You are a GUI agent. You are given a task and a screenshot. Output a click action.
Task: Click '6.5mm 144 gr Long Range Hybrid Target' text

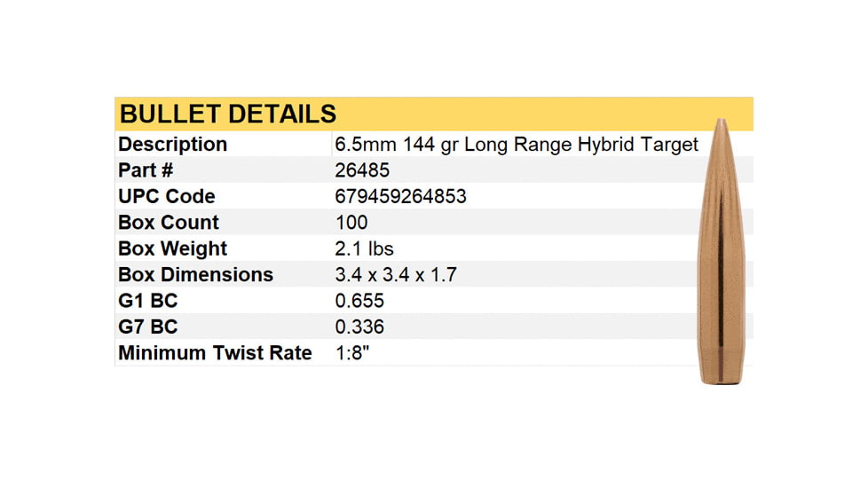click(517, 145)
